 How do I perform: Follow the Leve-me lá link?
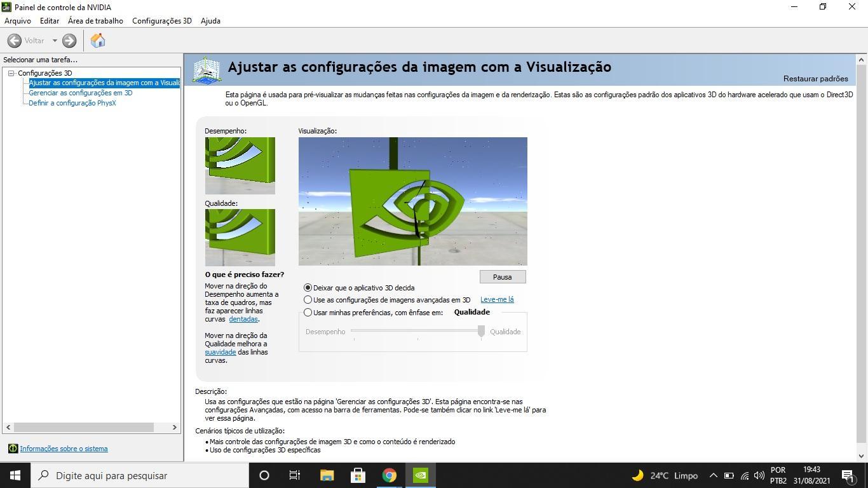pyautogui.click(x=497, y=299)
